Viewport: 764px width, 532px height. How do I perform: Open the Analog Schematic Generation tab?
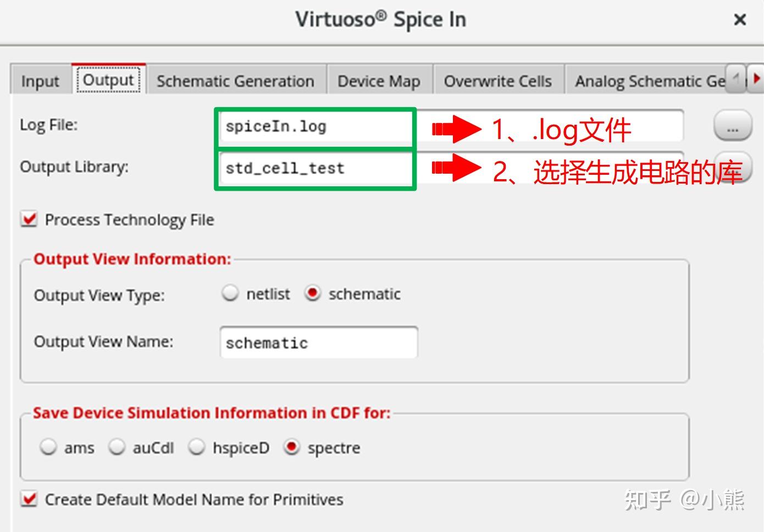pyautogui.click(x=649, y=80)
